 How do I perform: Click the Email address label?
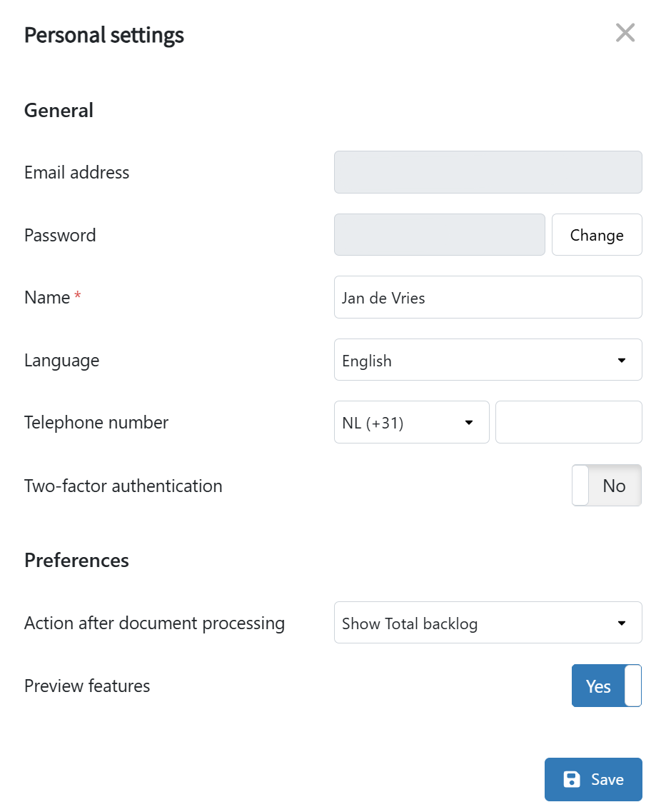click(76, 172)
